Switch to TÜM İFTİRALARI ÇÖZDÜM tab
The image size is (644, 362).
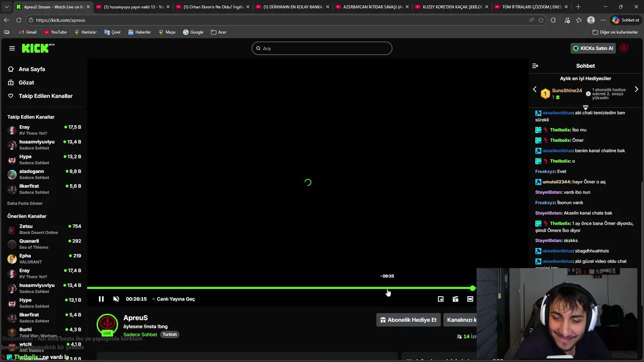coord(531,7)
